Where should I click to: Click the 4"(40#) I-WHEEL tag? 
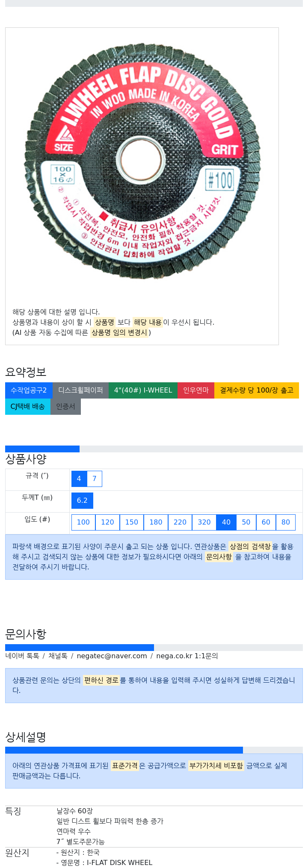click(143, 390)
